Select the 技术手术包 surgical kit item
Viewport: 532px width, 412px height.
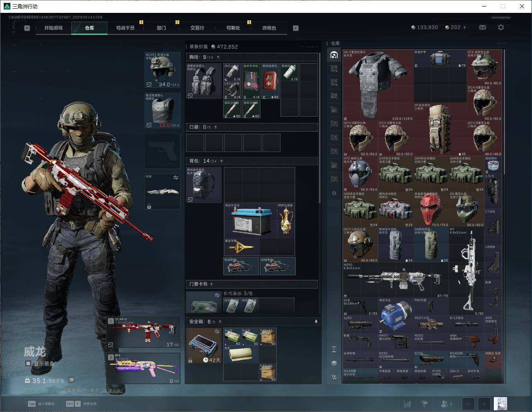tap(251, 81)
